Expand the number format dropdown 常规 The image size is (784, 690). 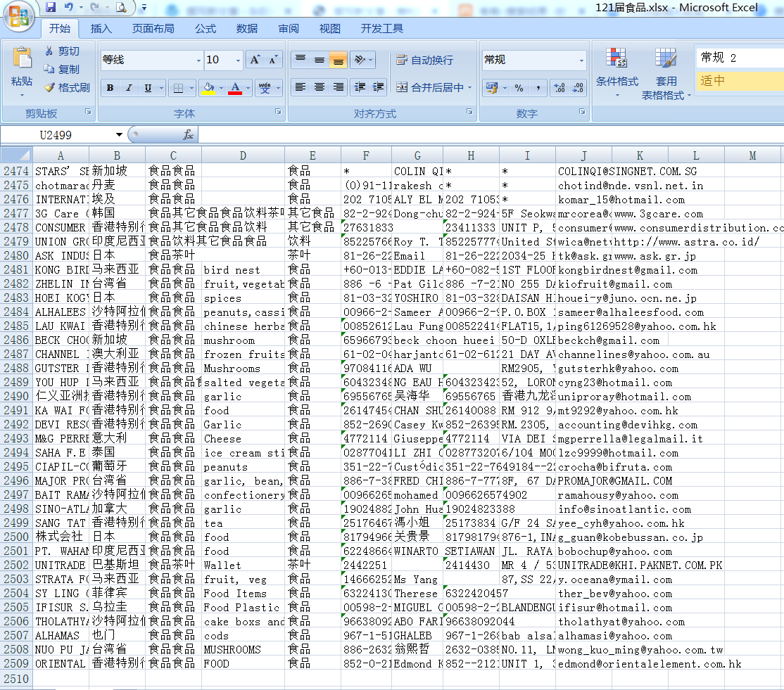(581, 60)
